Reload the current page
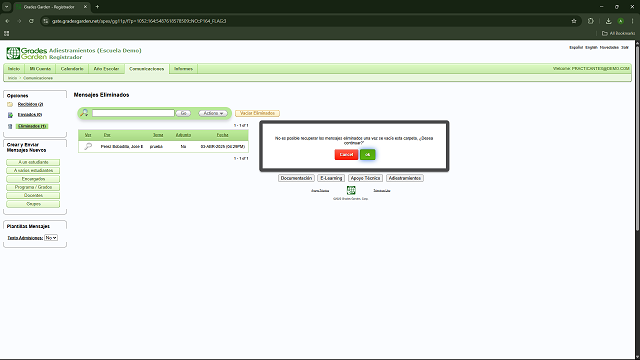This screenshot has width=640, height=360. (x=31, y=21)
